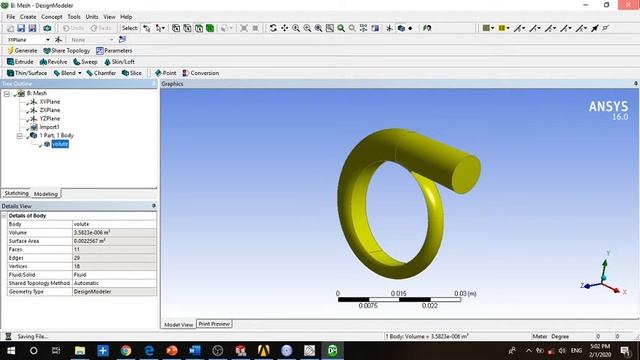Screen dimensions: 640x360
Task: Select YZPlane in the tree outline
Action: pyautogui.click(x=50, y=119)
